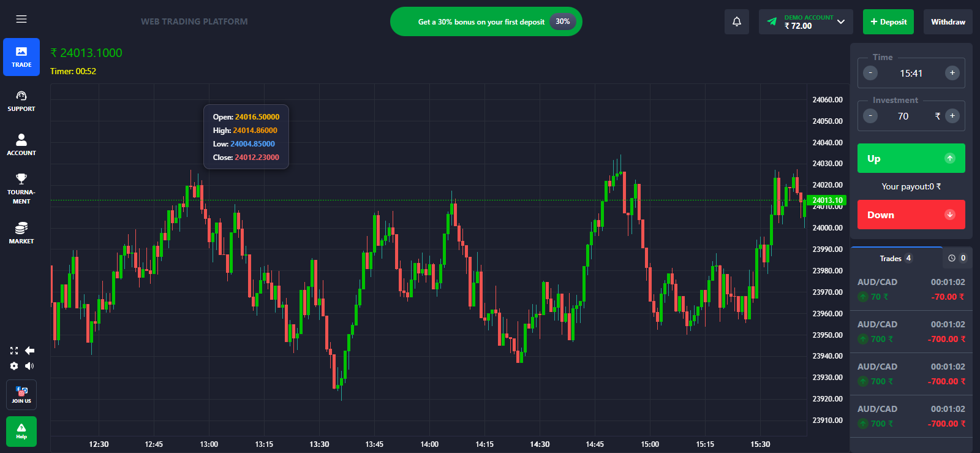Open the Support section

[x=21, y=101]
